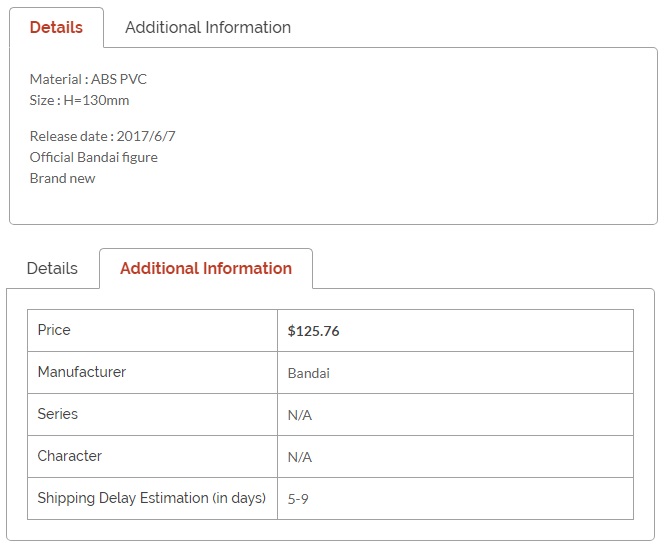Click the Shipping Delay Estimation label

[152, 498]
